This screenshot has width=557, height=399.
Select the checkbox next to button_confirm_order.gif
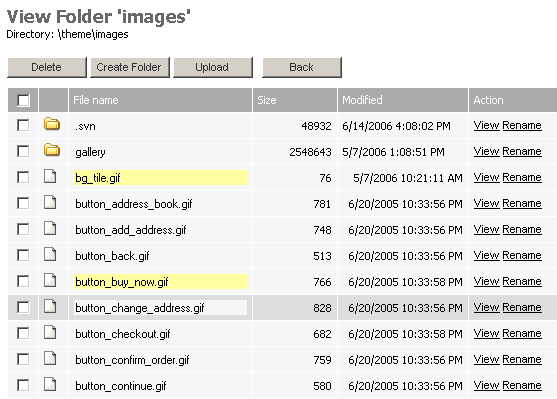point(23,359)
